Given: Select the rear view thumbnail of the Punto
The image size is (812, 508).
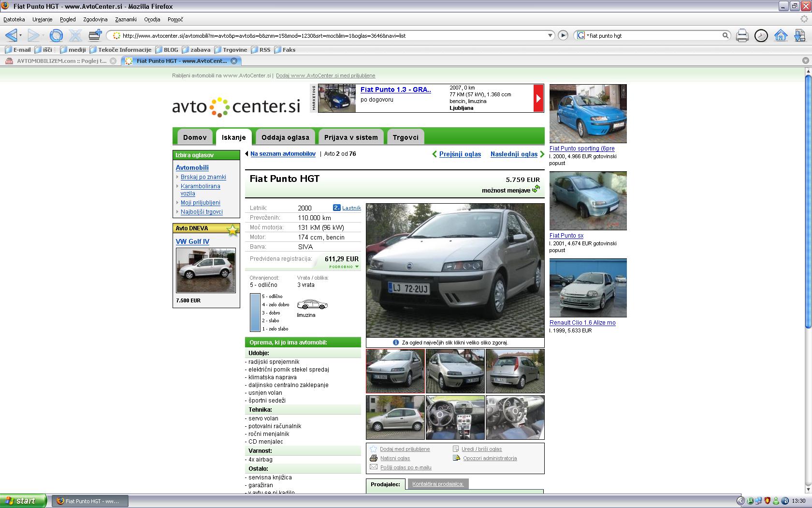Looking at the screenshot, I should [515, 371].
